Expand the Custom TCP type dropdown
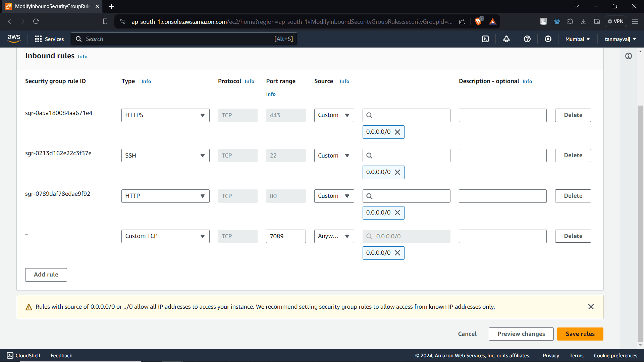The width and height of the screenshot is (644, 362). tap(165, 236)
